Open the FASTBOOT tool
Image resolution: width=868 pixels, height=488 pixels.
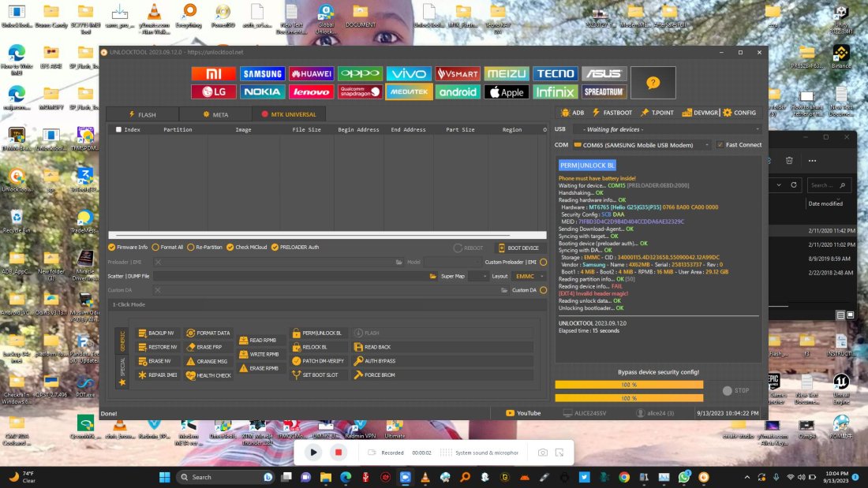612,113
